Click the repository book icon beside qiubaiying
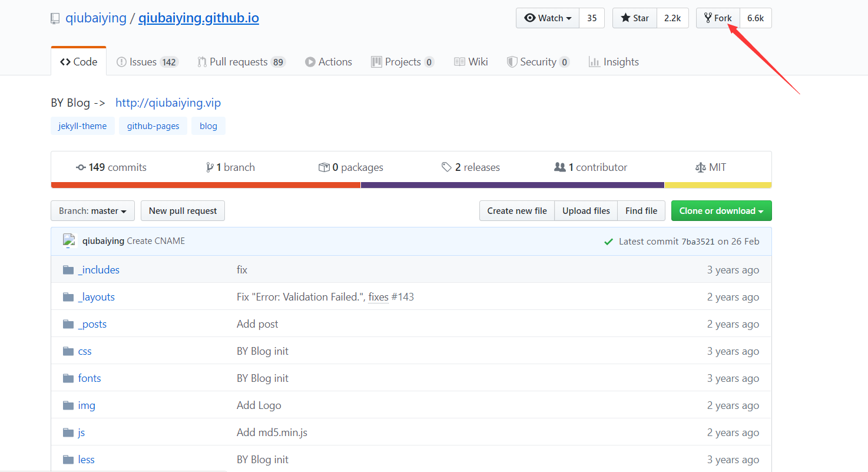 tap(55, 19)
